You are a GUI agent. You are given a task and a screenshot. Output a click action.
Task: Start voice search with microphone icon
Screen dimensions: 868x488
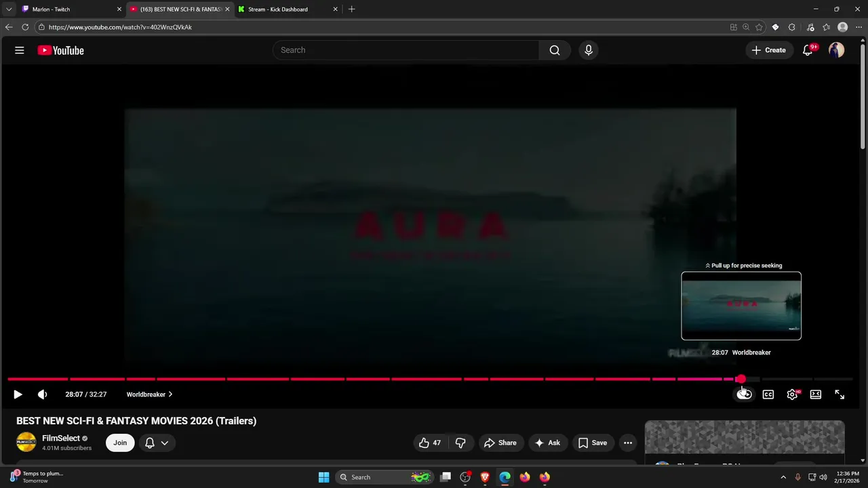click(x=589, y=50)
